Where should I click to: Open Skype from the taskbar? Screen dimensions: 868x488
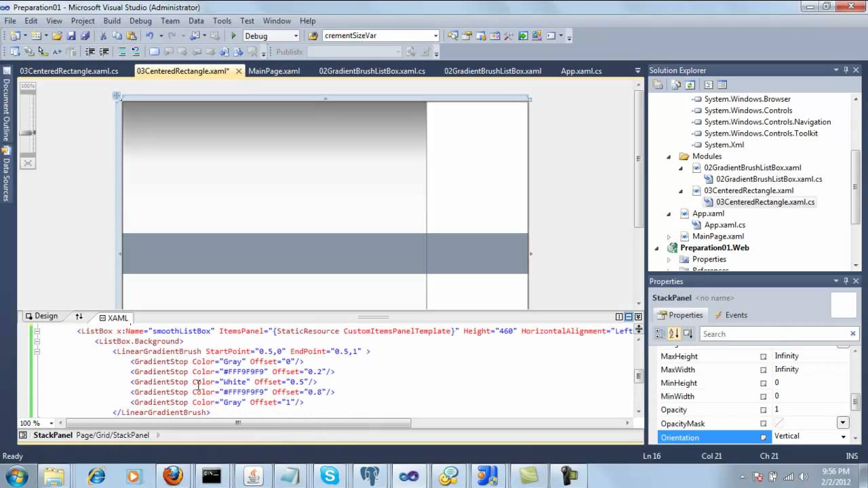[x=330, y=475]
